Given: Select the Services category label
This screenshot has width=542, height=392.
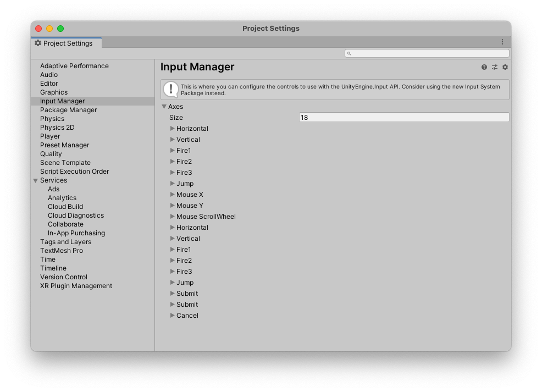Looking at the screenshot, I should click(x=53, y=180).
